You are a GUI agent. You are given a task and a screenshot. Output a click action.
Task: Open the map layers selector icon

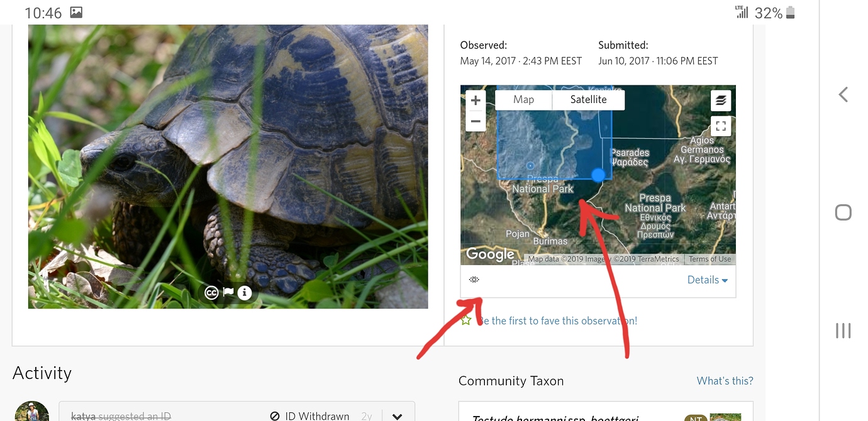[x=721, y=99]
